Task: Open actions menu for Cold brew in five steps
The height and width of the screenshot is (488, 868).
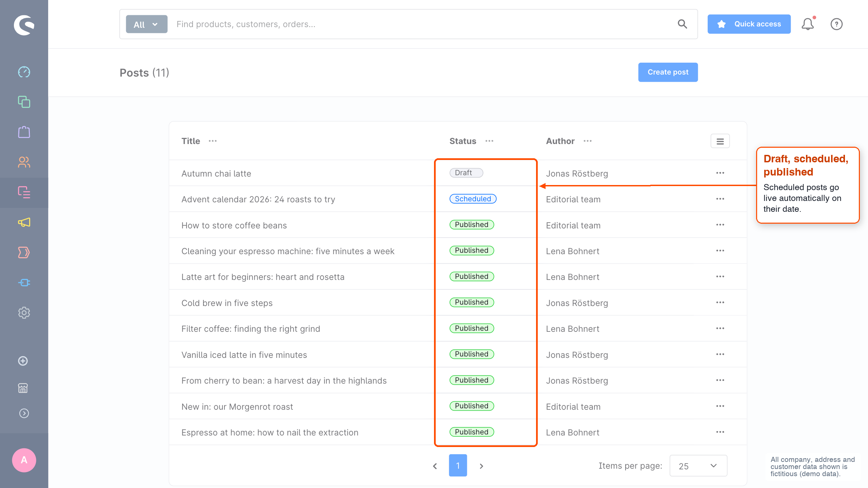Action: coord(720,302)
